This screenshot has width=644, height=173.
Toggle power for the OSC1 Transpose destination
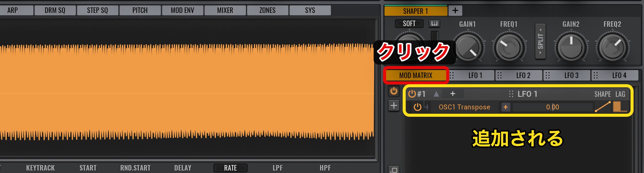point(417,107)
